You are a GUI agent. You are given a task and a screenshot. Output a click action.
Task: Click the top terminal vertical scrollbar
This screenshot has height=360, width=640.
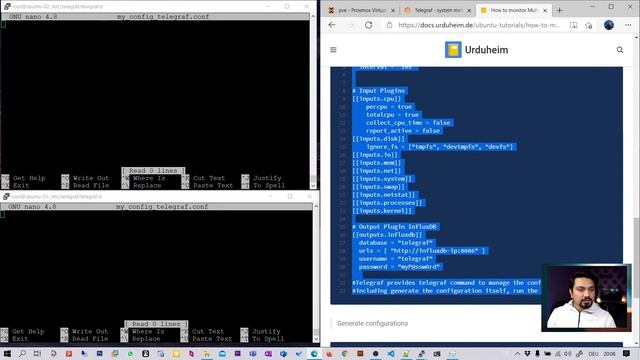click(313, 101)
